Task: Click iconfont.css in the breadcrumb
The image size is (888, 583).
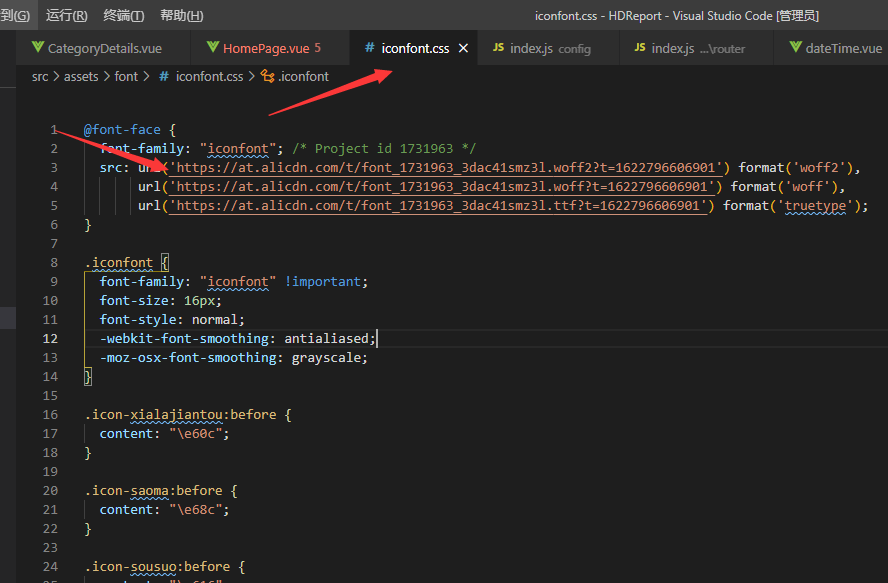Action: (209, 76)
